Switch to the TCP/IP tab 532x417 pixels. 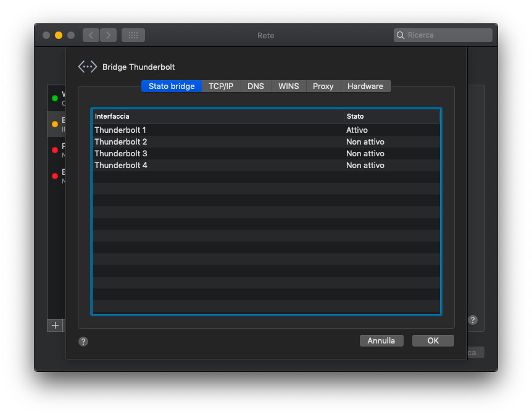pos(221,86)
